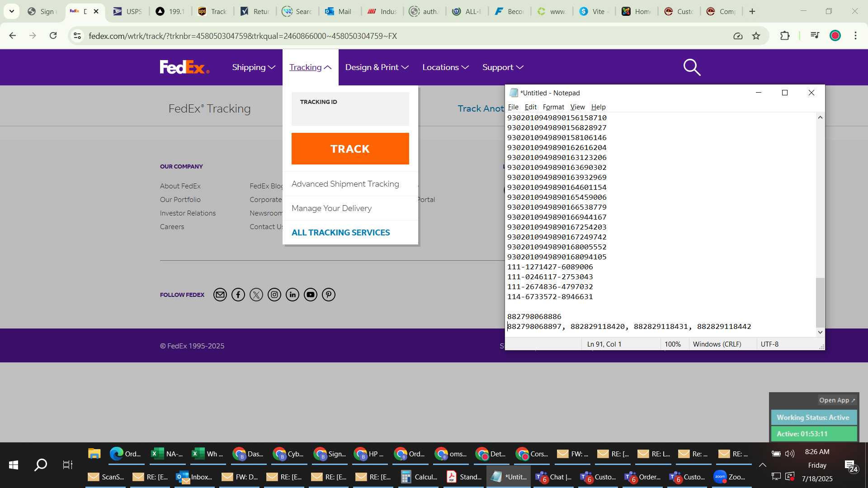Open Careers link in footer
Viewport: 868px width, 488px height.
(x=172, y=227)
